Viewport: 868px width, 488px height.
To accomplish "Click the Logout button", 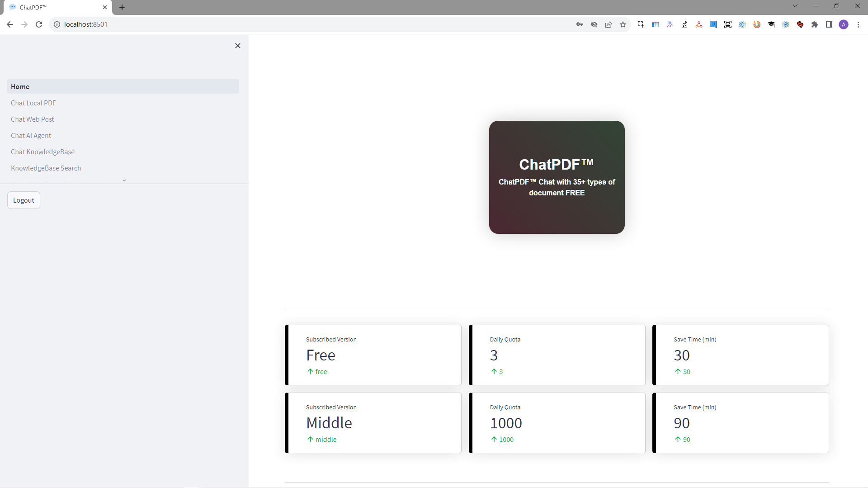I will click(24, 200).
